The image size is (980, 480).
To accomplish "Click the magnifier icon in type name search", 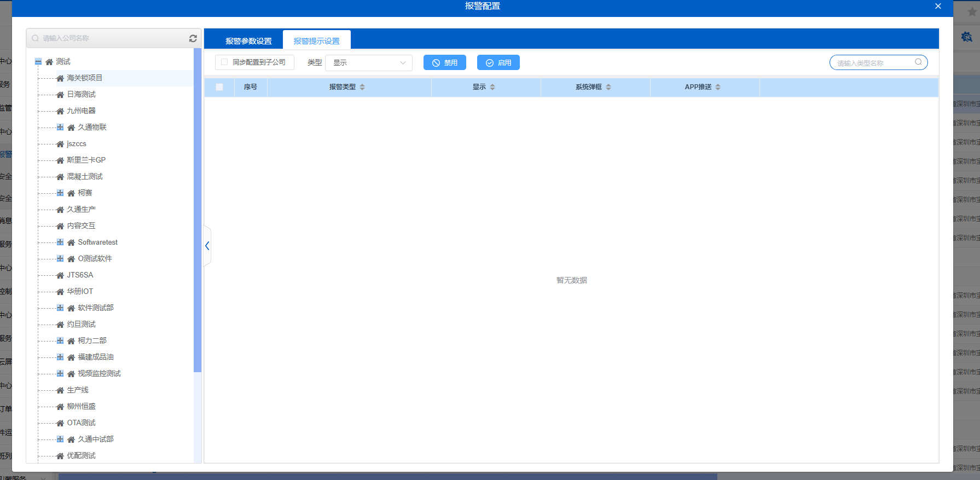I will (x=918, y=62).
